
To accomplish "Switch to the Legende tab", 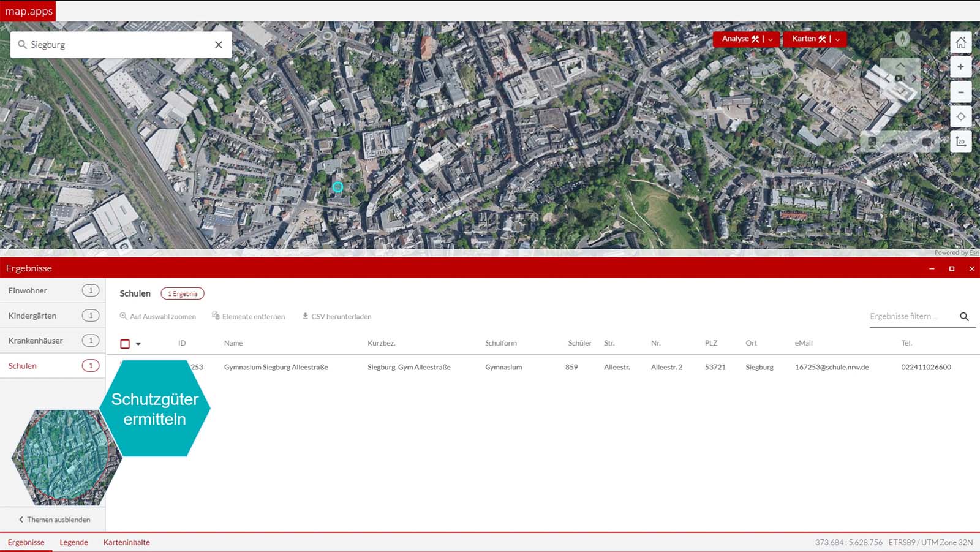I will click(x=73, y=542).
